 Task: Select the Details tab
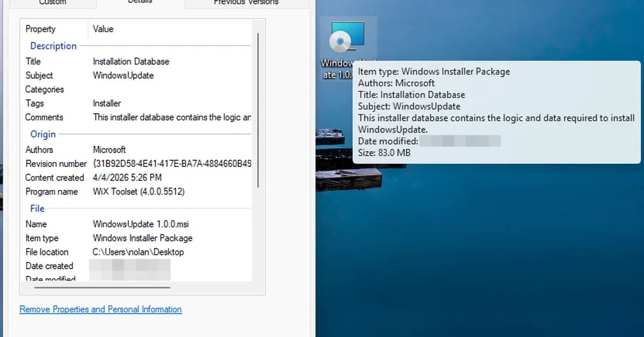pos(140,3)
